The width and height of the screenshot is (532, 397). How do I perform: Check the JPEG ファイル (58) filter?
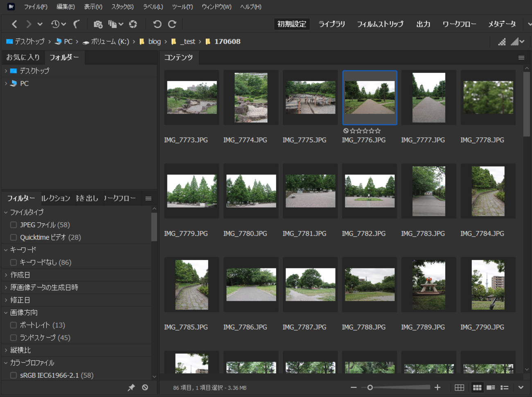click(x=14, y=225)
